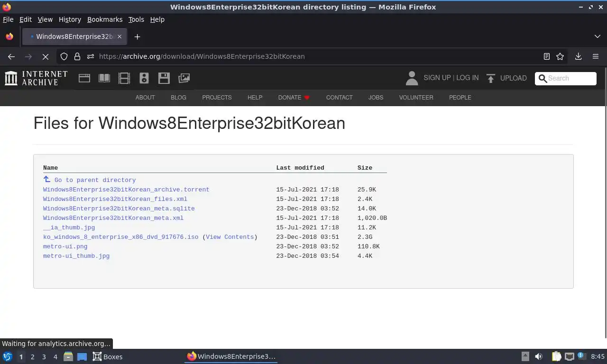Click Go to parent directory
This screenshot has width=607, height=364.
tap(95, 180)
